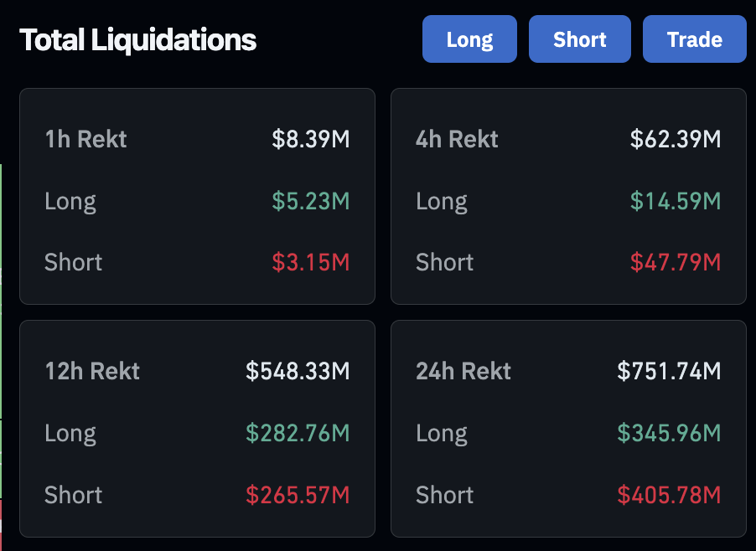This screenshot has width=756, height=551.
Task: Click the $8.39M 1h total value
Action: (310, 139)
